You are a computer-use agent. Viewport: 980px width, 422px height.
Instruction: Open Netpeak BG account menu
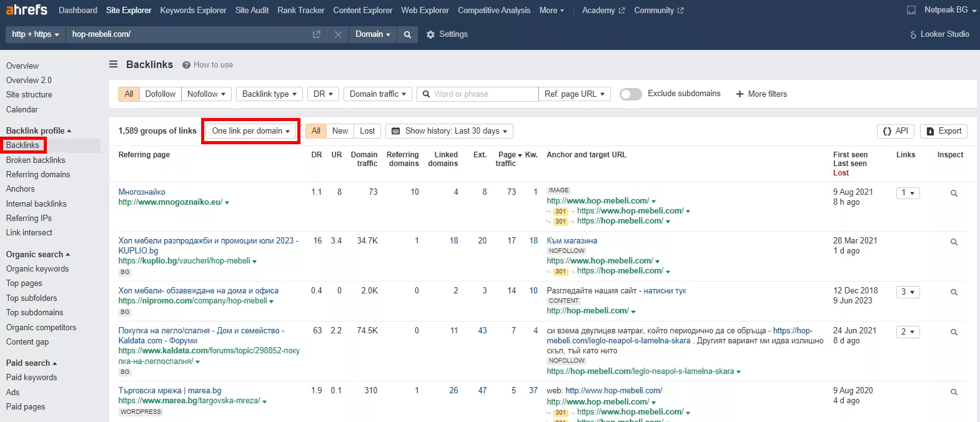coord(950,10)
